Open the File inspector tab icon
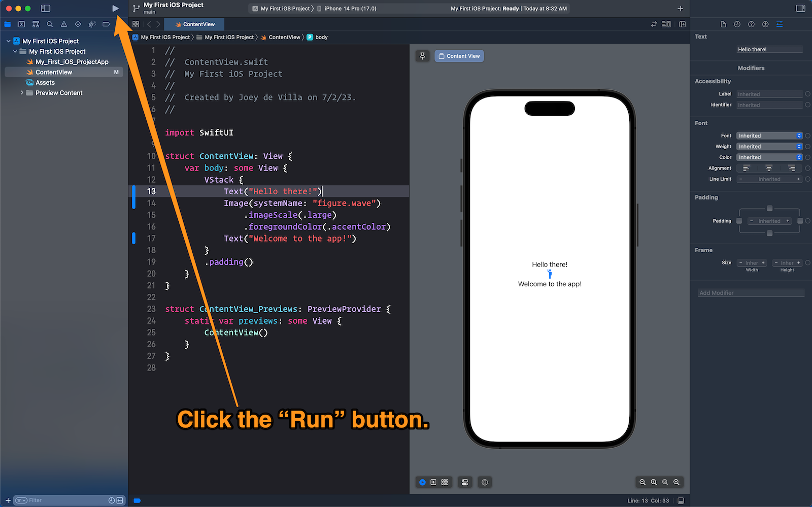Viewport: 812px width, 507px height. pyautogui.click(x=723, y=24)
